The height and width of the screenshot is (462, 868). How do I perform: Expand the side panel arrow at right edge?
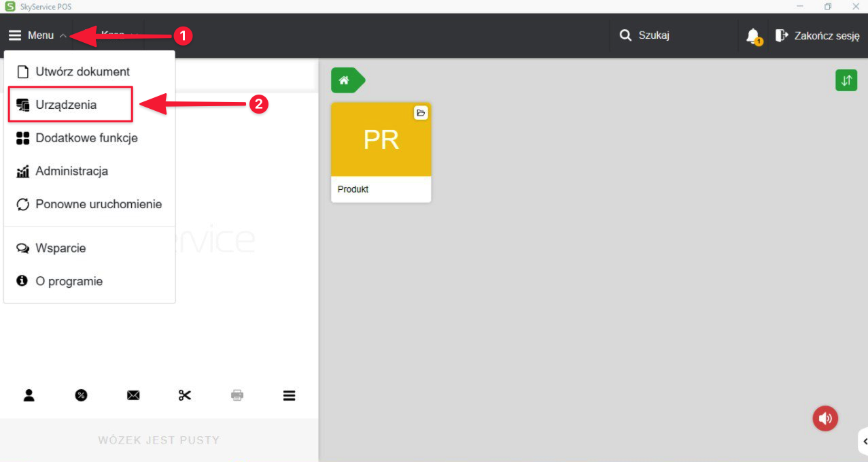(864, 442)
